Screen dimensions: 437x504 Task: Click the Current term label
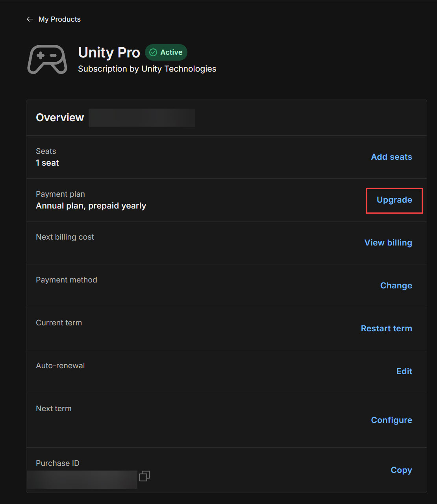click(x=59, y=323)
